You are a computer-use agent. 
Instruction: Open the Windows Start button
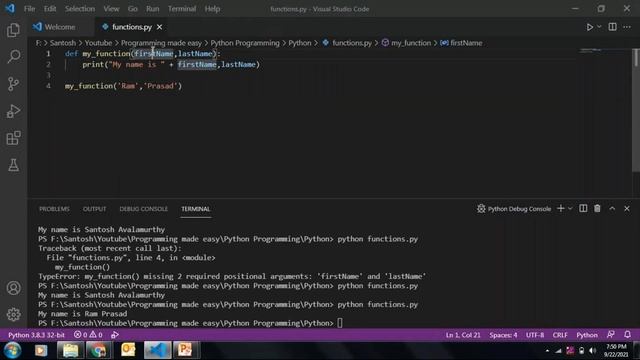pos(12,350)
